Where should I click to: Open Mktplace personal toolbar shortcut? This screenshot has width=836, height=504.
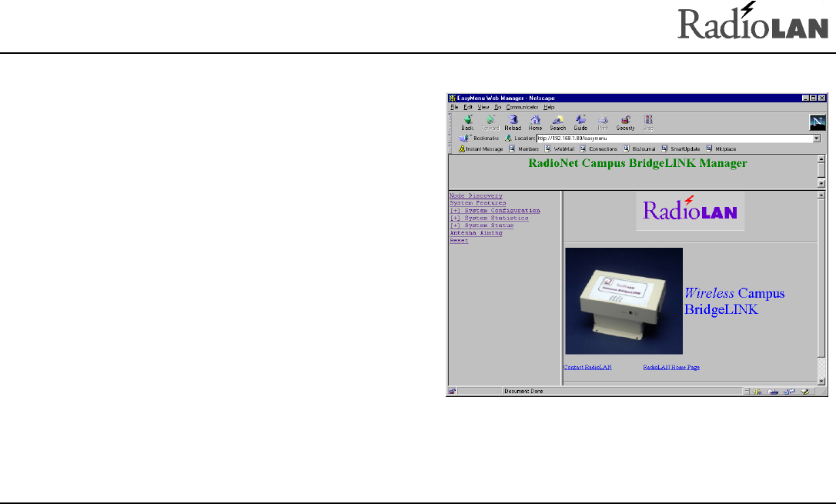click(x=721, y=149)
